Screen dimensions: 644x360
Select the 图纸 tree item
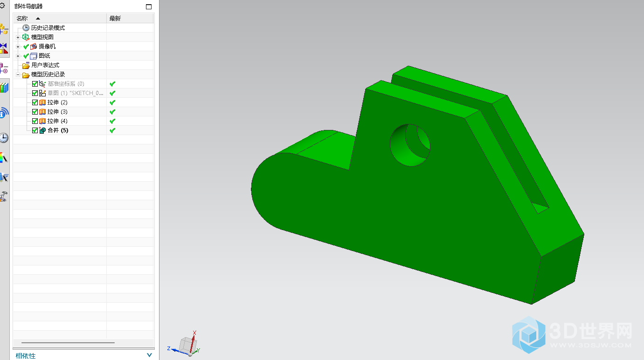tap(44, 56)
